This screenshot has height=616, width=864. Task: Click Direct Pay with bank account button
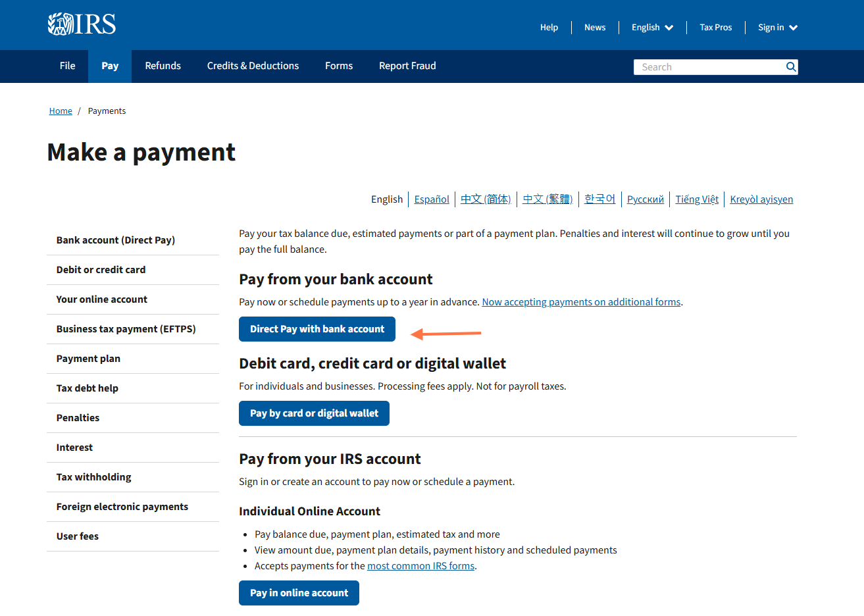point(317,329)
